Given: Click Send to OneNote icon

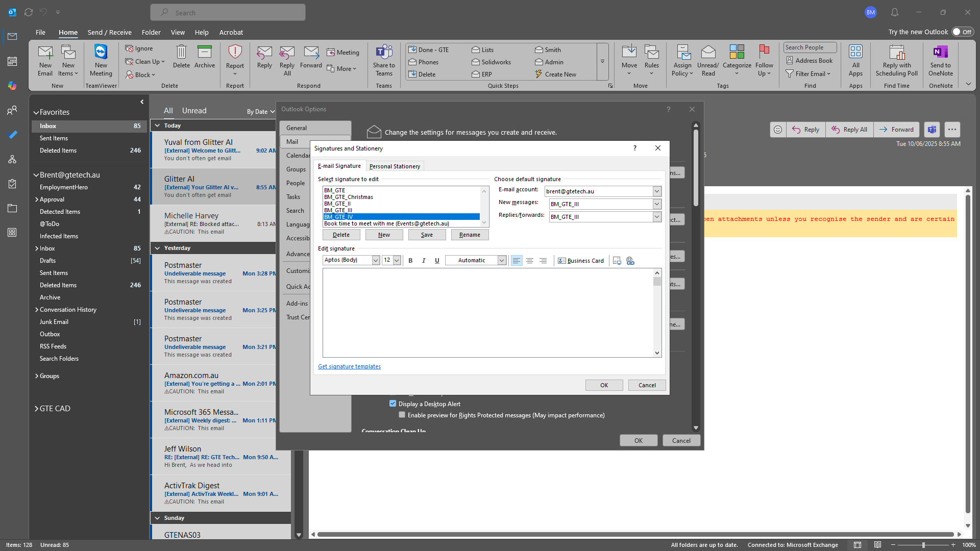Looking at the screenshot, I should [941, 60].
